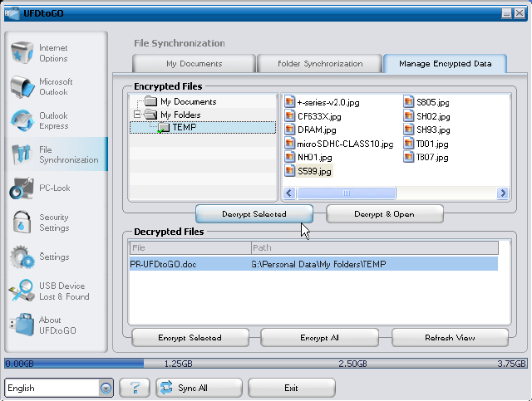Open Security Settings padlock icon
Screen dimensions: 532x401
tap(22, 222)
